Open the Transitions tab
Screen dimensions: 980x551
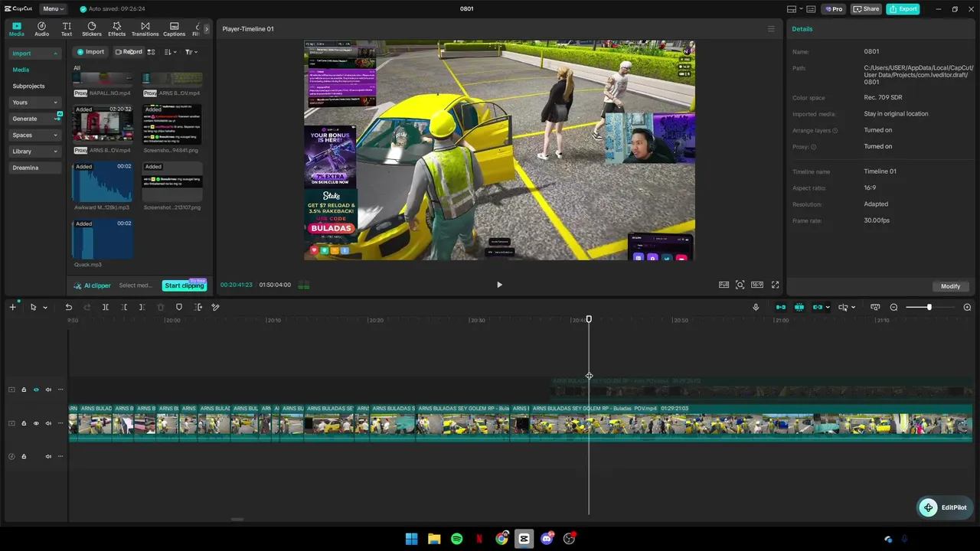(145, 29)
